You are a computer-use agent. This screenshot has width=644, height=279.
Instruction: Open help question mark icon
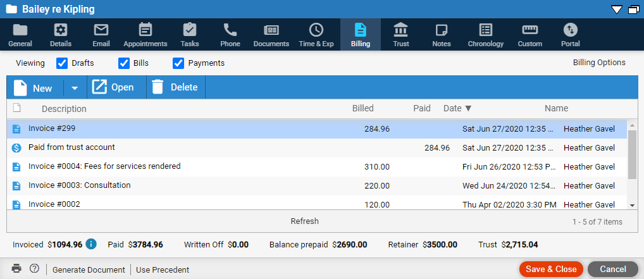click(35, 269)
